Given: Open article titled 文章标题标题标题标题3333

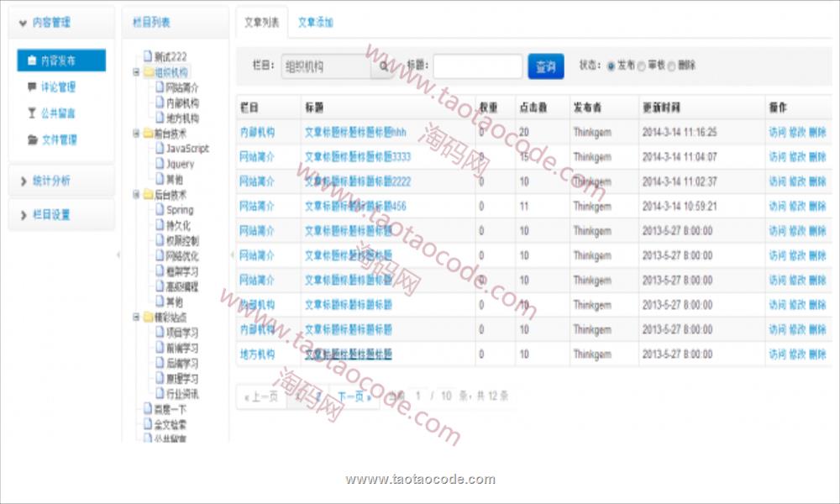Looking at the screenshot, I should [x=357, y=157].
